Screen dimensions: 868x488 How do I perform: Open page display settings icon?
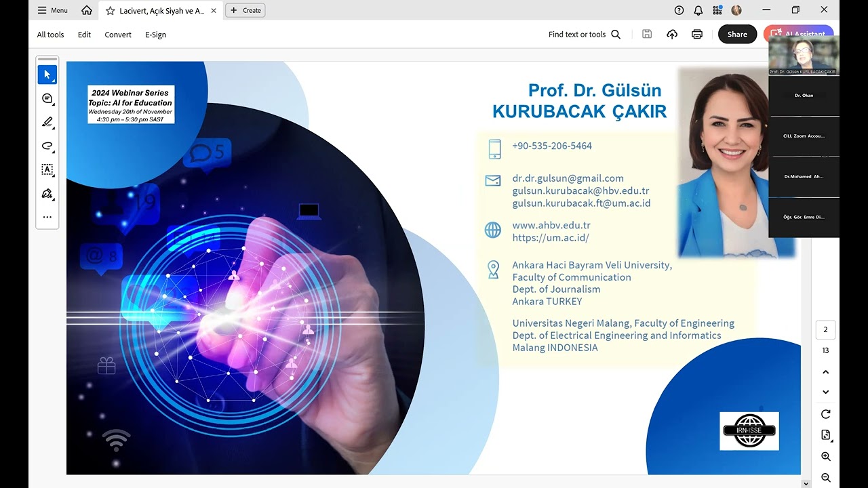click(x=825, y=434)
